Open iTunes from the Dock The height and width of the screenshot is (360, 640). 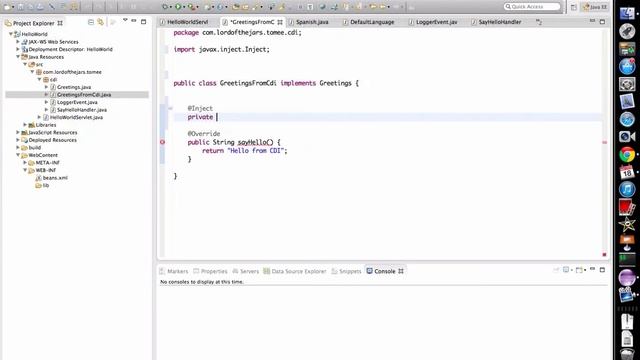pyautogui.click(x=627, y=190)
